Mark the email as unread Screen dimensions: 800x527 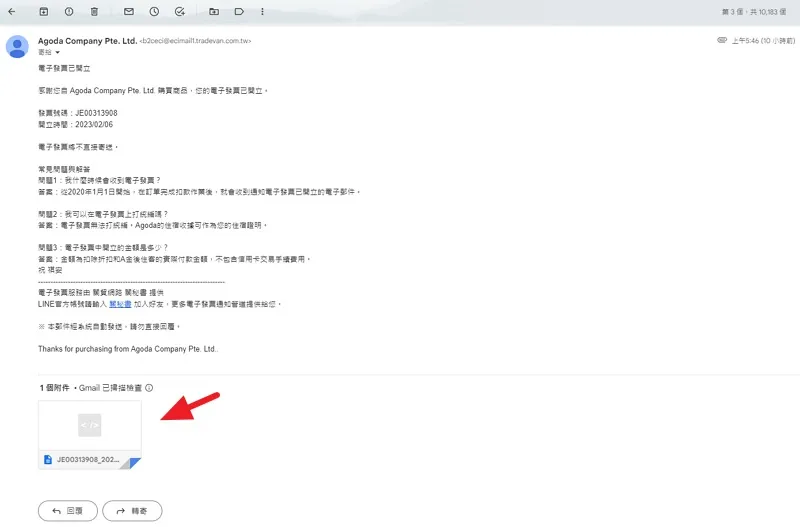129,11
